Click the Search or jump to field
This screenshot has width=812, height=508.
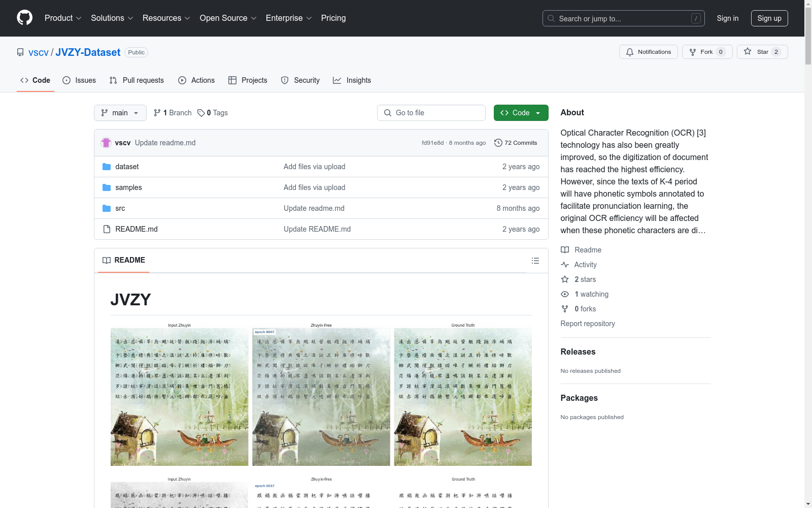(624, 18)
